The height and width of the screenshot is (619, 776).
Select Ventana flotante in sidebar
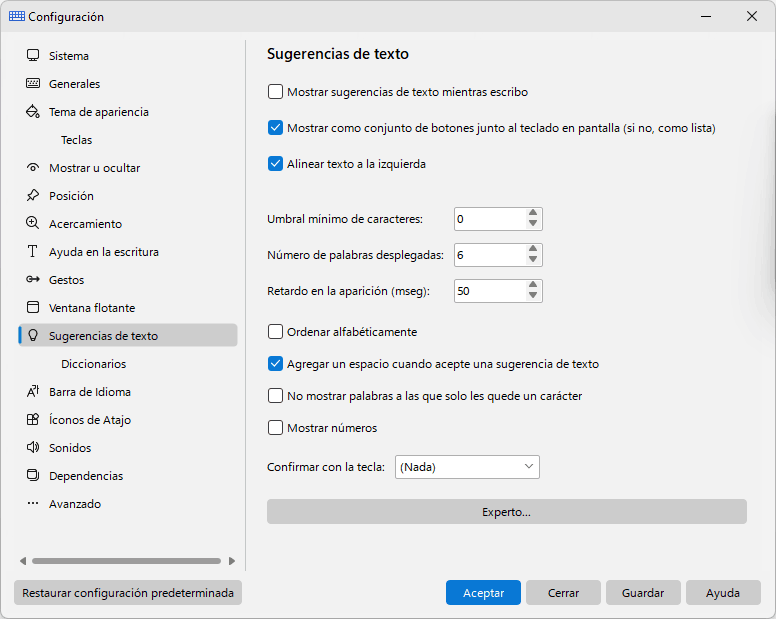coord(128,308)
